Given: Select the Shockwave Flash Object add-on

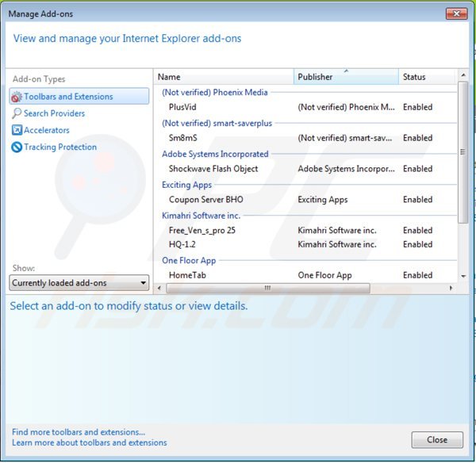Looking at the screenshot, I should pyautogui.click(x=213, y=169).
